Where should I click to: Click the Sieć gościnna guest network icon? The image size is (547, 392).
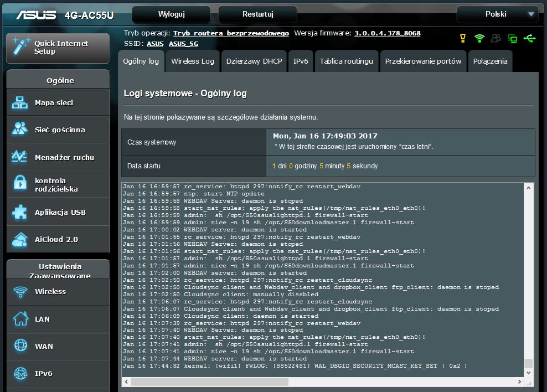click(x=19, y=128)
